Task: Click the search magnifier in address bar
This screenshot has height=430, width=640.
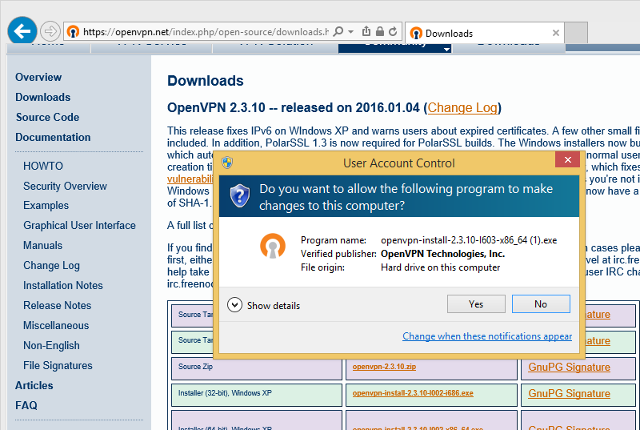Action: tap(338, 31)
